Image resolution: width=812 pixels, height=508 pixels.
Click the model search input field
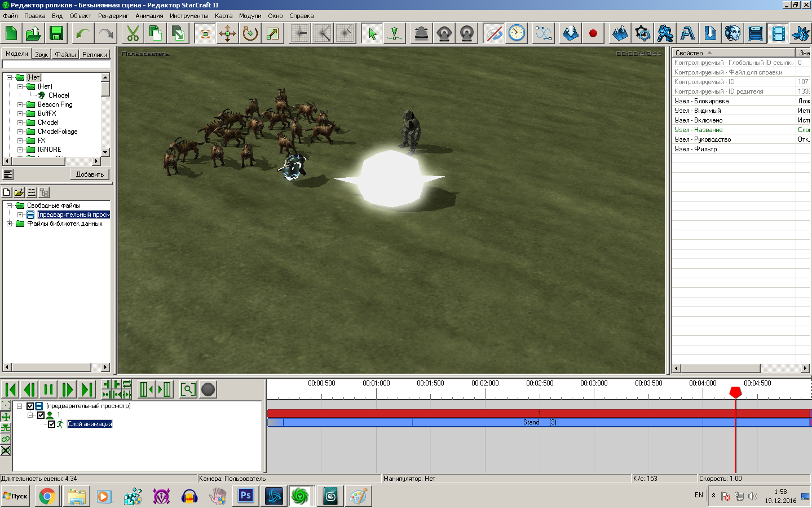[x=56, y=64]
